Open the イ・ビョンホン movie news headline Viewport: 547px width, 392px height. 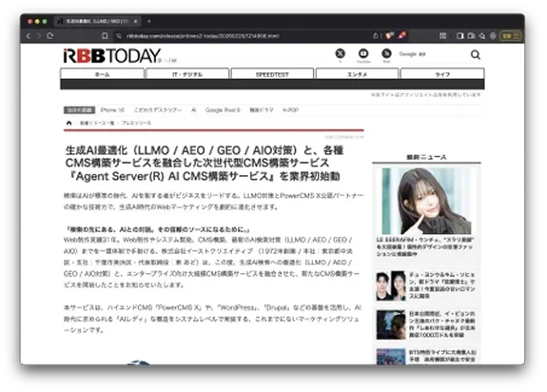[441, 324]
